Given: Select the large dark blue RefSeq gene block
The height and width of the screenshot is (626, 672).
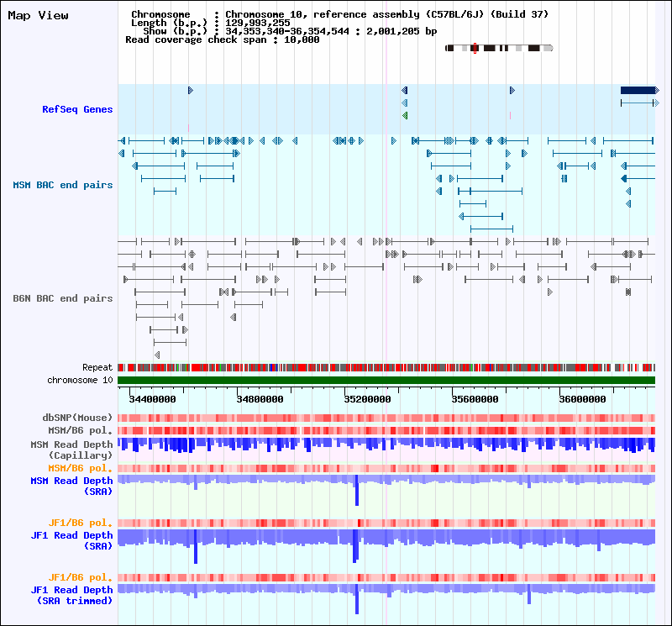Looking at the screenshot, I should point(639,91).
